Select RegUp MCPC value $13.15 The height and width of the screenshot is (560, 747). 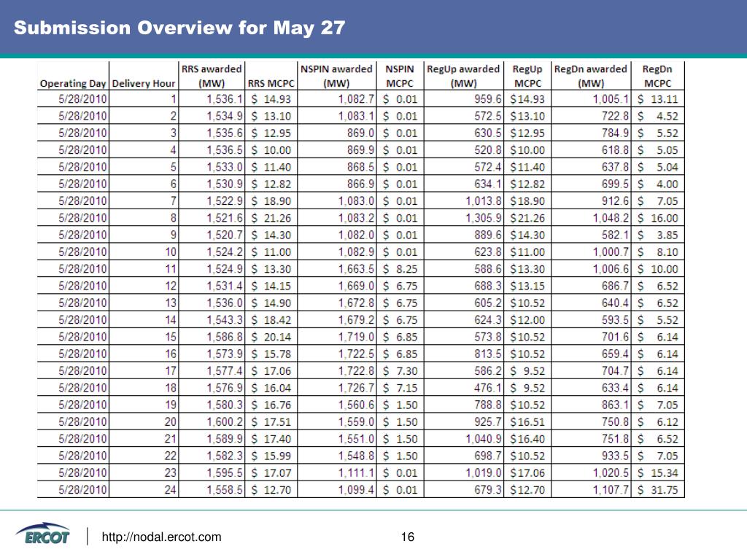click(x=527, y=286)
